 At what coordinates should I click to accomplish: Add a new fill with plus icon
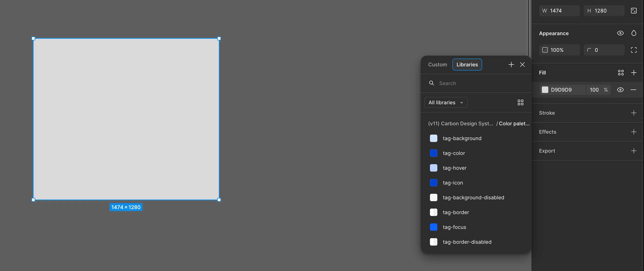[634, 73]
